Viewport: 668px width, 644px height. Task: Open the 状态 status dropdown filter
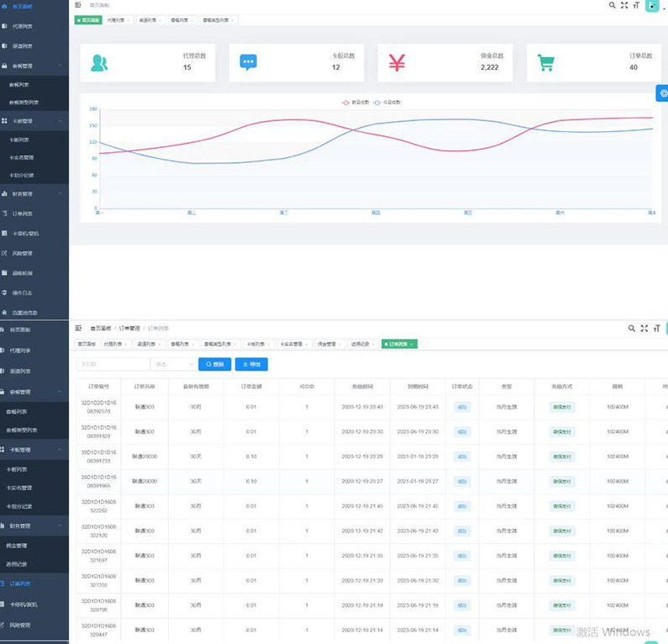pos(171,364)
